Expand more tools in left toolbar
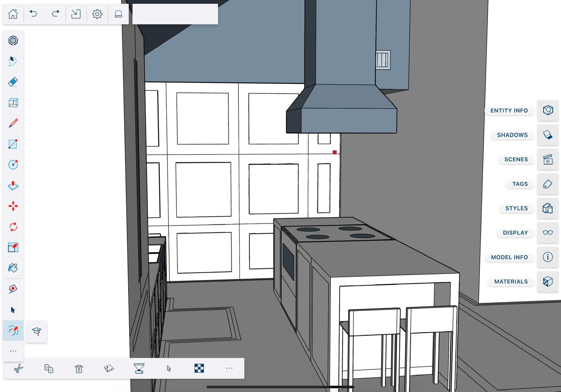The width and height of the screenshot is (561, 392). click(x=13, y=351)
